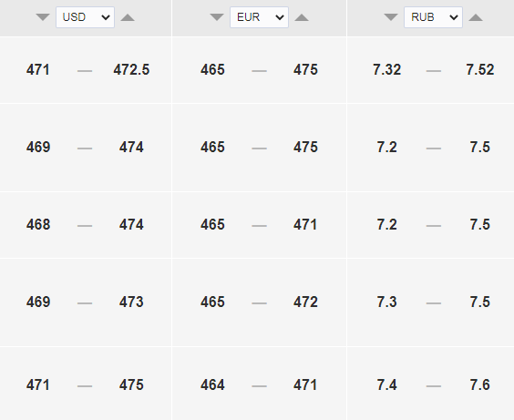Click the 7.3 RUB buy rate
Viewport: 514px width, 420px height.
[386, 302]
